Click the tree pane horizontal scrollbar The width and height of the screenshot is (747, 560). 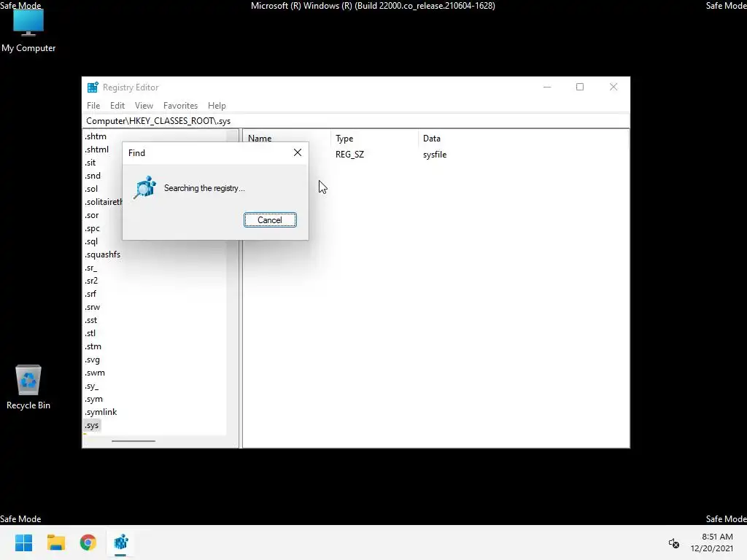click(x=133, y=441)
